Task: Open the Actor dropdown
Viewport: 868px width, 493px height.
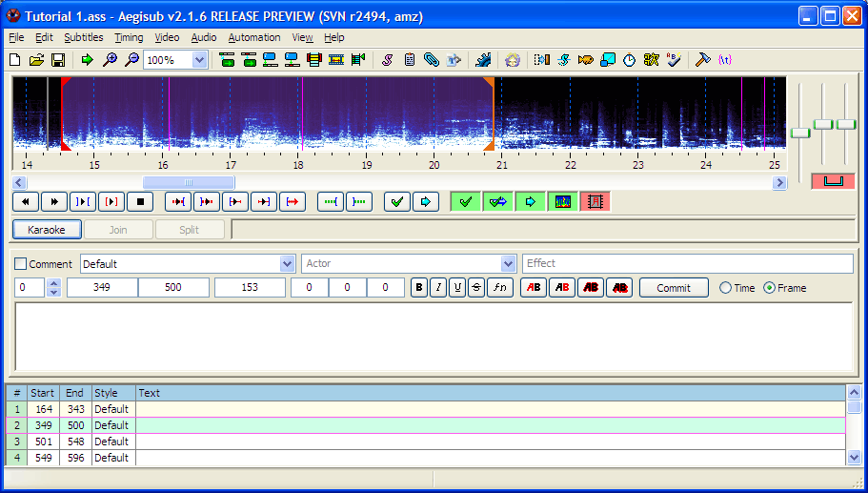Action: [x=508, y=264]
